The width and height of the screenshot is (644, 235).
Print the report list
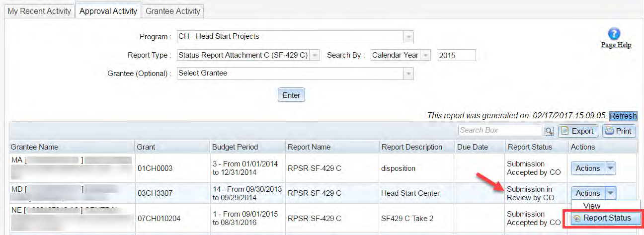pos(619,131)
